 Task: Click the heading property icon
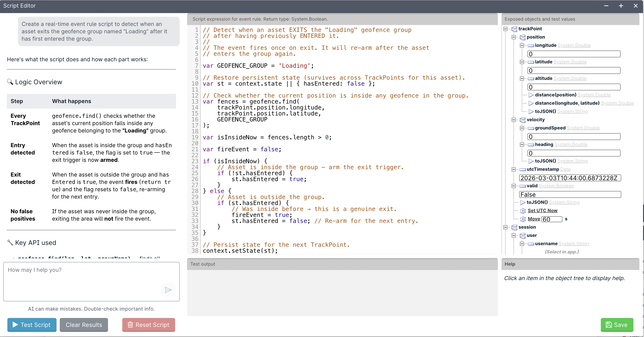click(x=531, y=145)
